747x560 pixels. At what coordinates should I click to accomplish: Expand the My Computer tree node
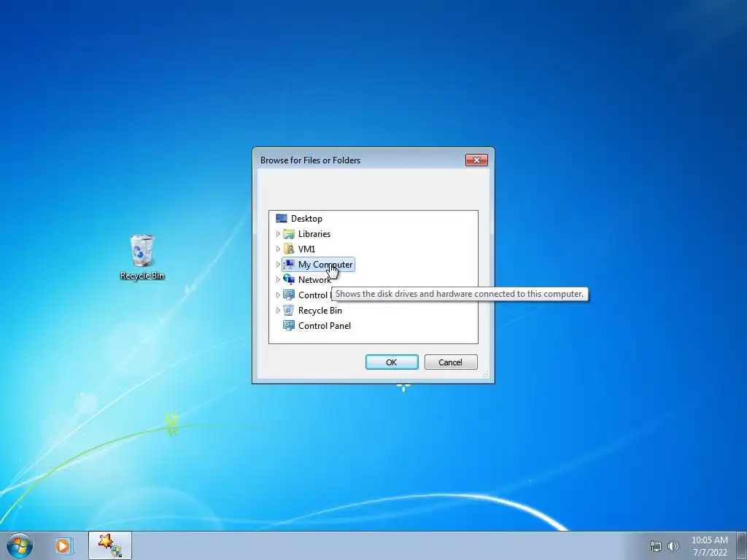[x=278, y=264]
